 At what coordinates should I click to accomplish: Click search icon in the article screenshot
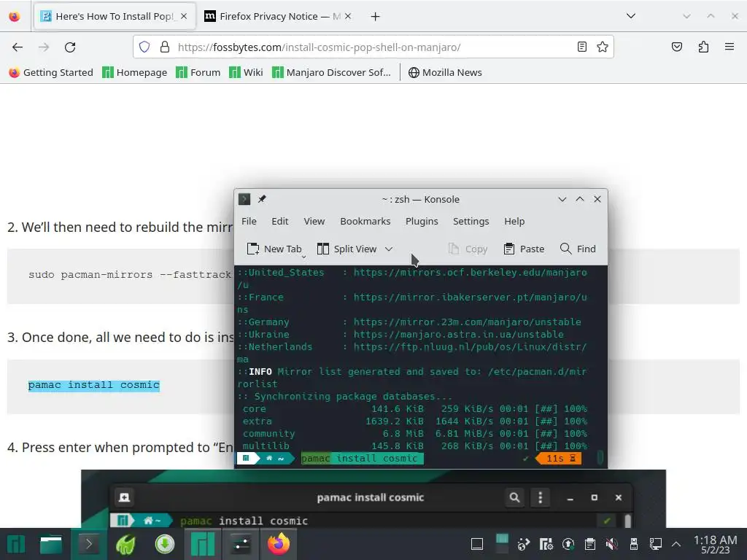click(514, 497)
